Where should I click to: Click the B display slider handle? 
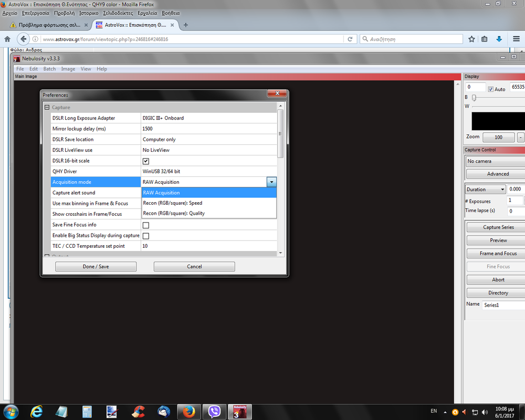pos(474,98)
